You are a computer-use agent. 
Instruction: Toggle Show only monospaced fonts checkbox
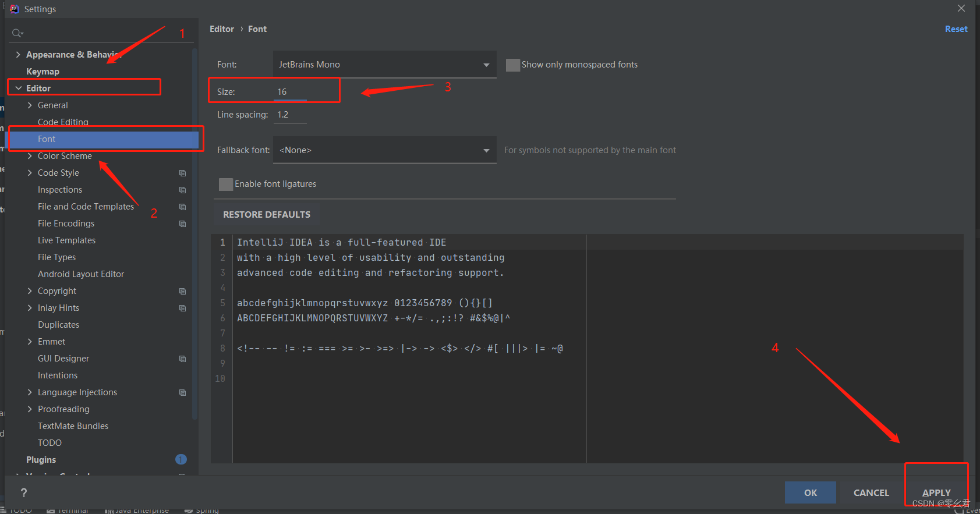click(512, 65)
